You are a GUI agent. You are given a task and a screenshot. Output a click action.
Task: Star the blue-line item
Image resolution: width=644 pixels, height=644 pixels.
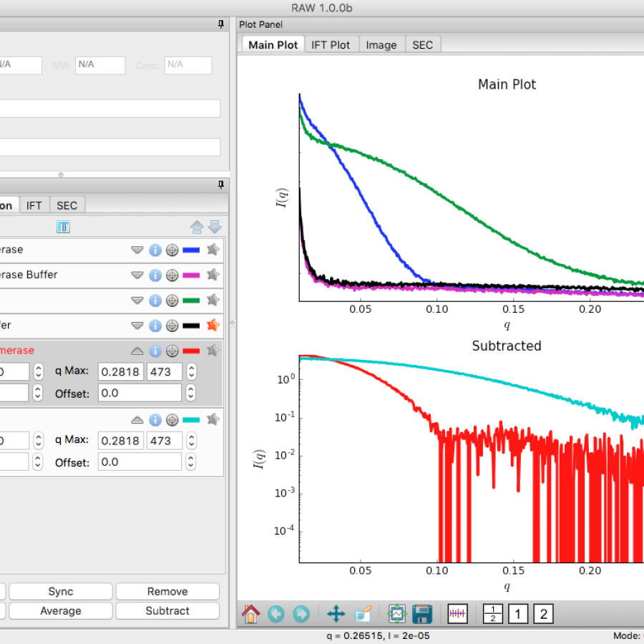pos(213,249)
